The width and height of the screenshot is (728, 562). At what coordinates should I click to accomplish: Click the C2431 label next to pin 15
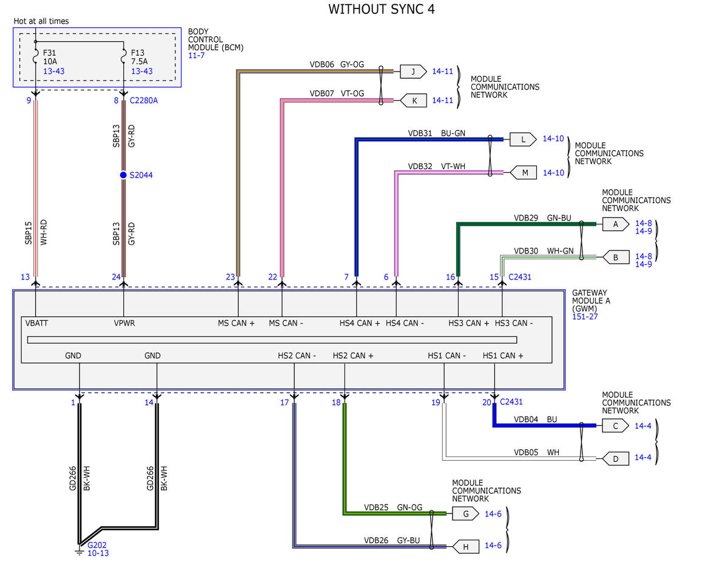click(520, 277)
